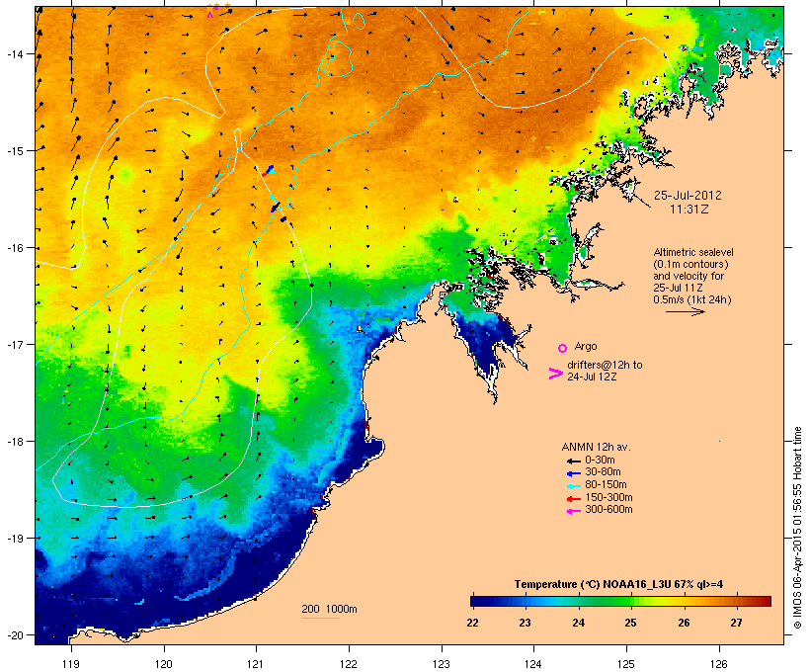
Task: Click the latitude axis label -14
Action: point(15,53)
